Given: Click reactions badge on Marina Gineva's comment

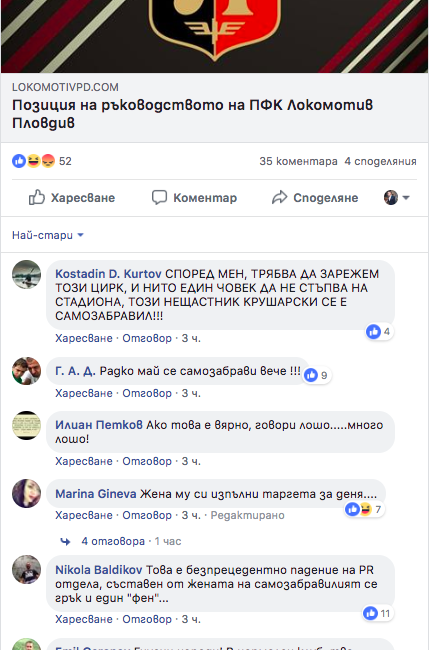Looking at the screenshot, I should [365, 509].
